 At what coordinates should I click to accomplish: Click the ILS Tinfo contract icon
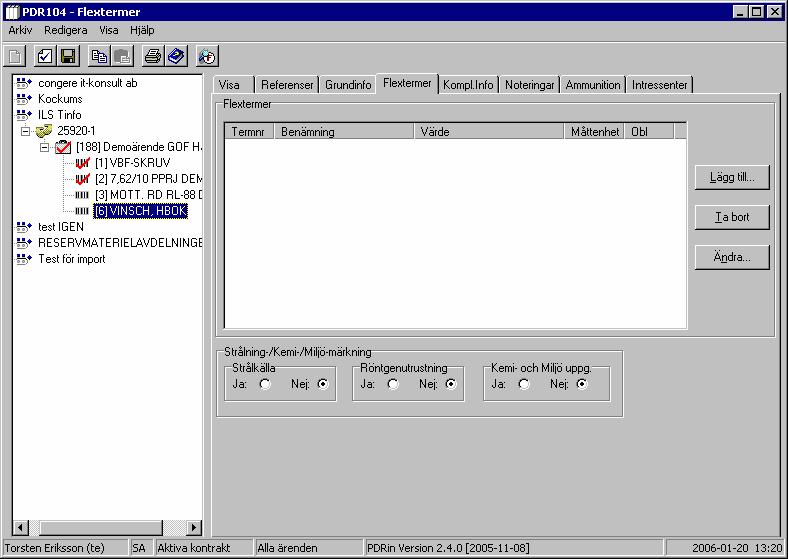(x=24, y=115)
